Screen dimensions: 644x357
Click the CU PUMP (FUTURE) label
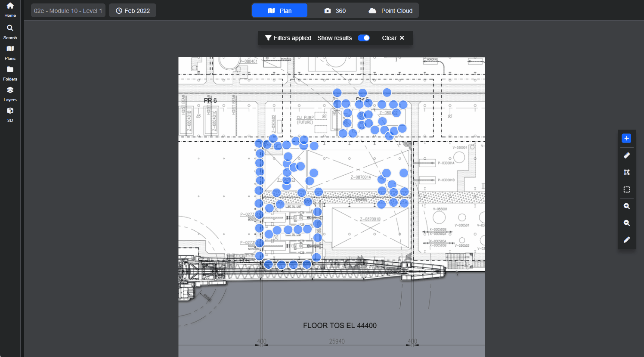305,120
